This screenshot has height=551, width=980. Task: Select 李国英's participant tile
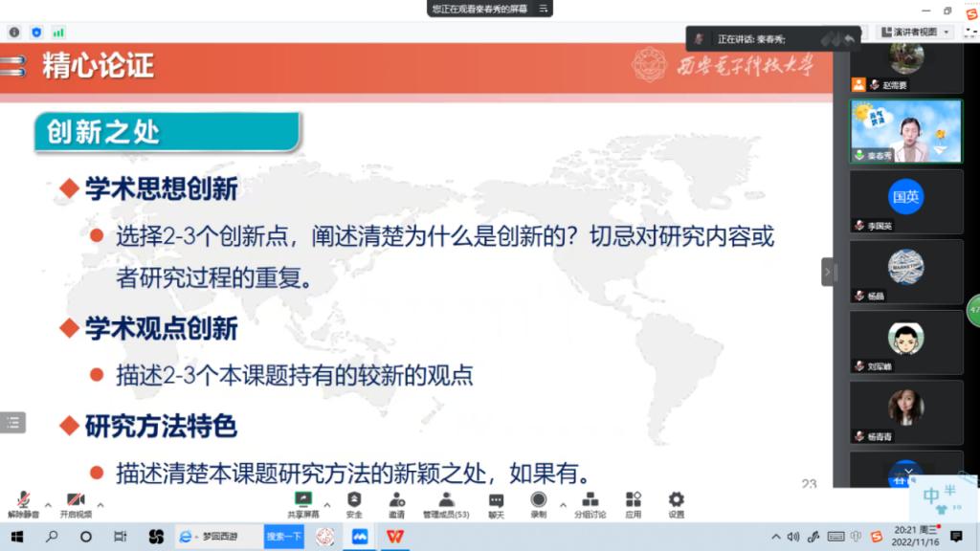coord(905,201)
